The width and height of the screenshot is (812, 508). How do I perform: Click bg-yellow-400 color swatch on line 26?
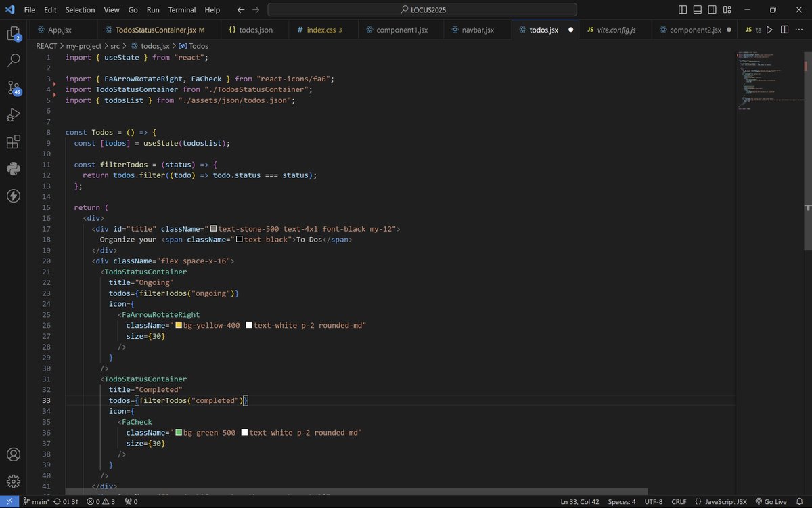(179, 326)
